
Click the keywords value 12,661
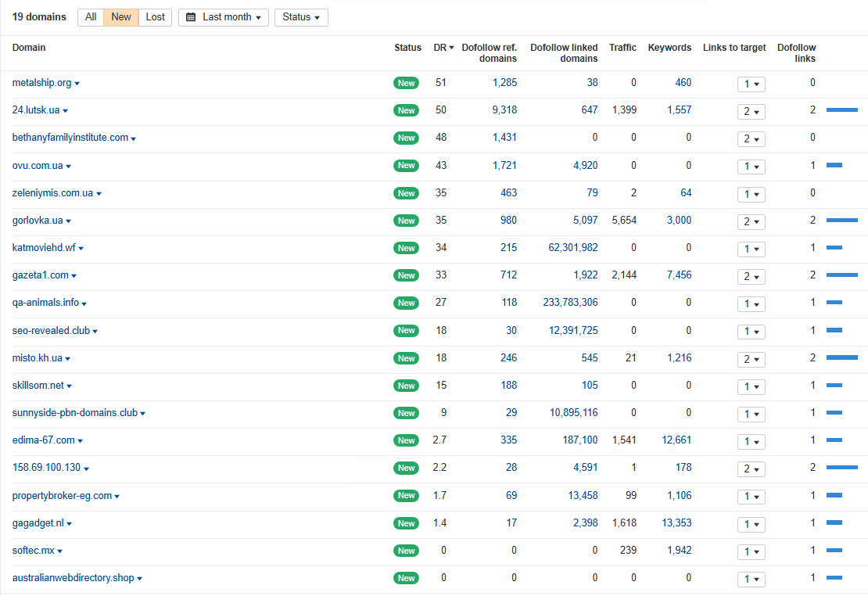point(676,440)
